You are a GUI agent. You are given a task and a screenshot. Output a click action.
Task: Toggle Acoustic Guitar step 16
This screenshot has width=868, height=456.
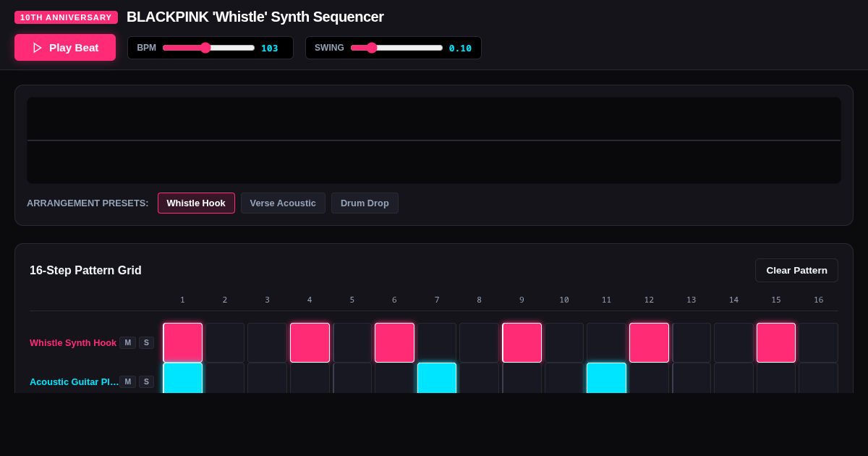click(818, 378)
